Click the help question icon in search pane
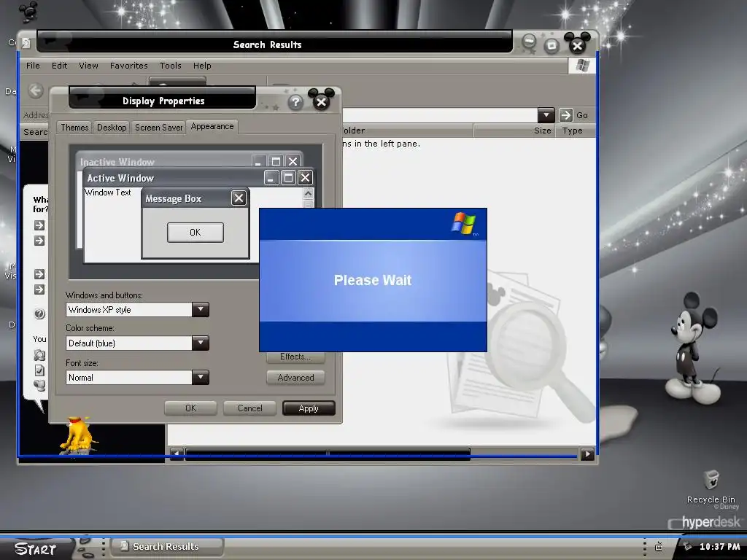The width and height of the screenshot is (747, 560). [x=39, y=314]
